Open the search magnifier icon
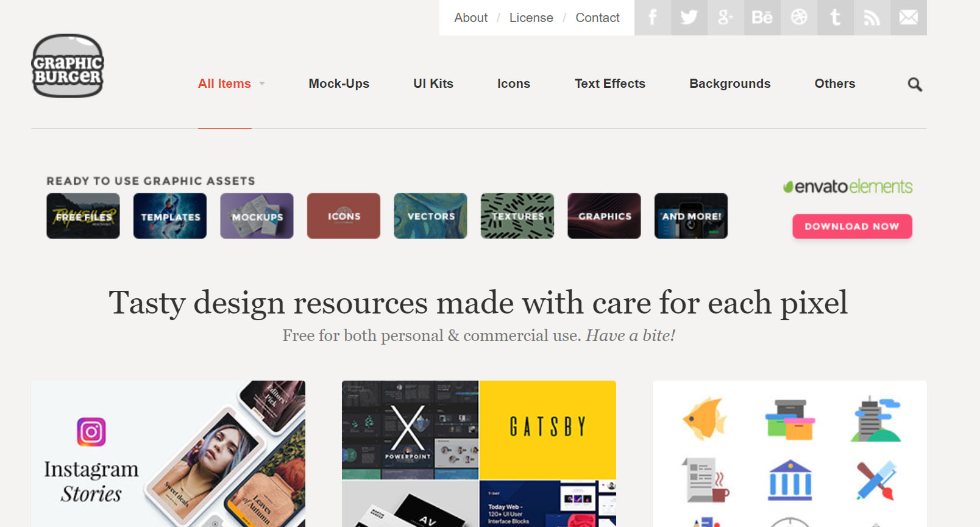This screenshot has height=527, width=980. click(x=915, y=84)
